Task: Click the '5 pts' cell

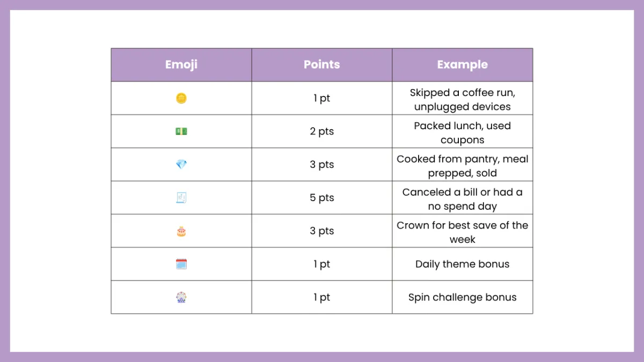Action: tap(322, 198)
